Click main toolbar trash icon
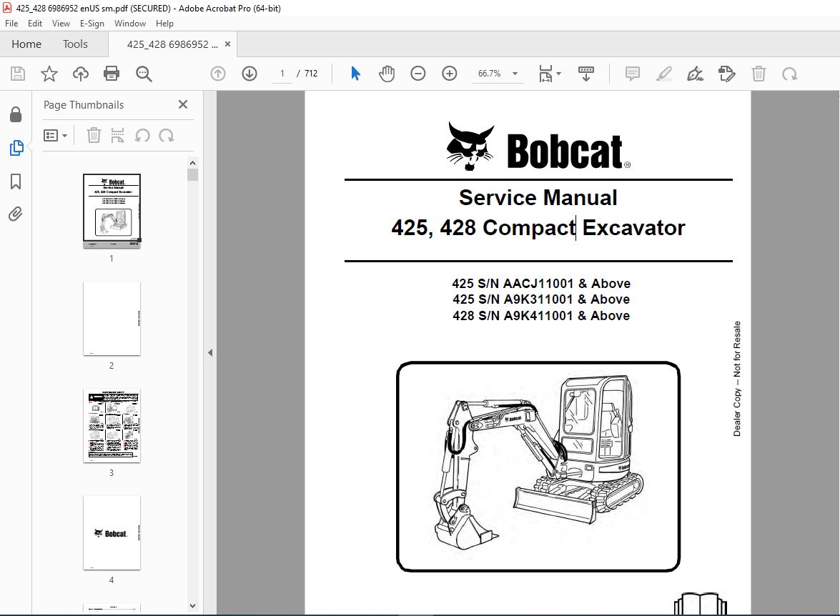Screen dimensions: 840x616 tap(759, 74)
